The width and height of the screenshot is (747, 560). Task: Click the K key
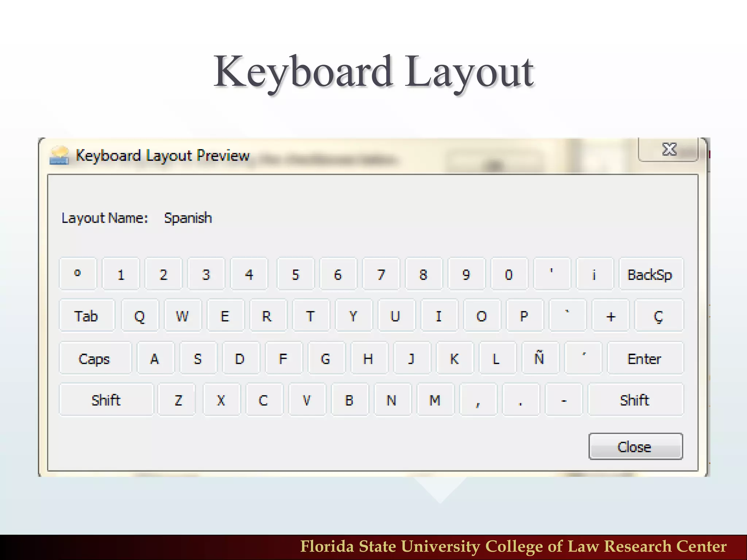point(455,358)
